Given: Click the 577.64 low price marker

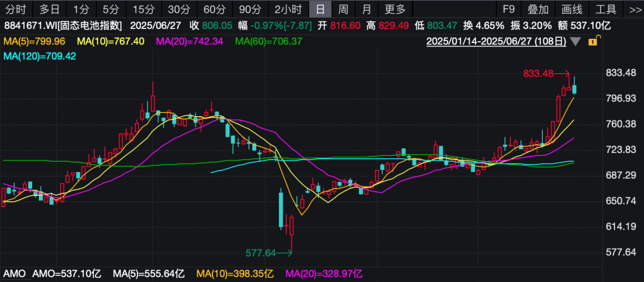Looking at the screenshot, I should (260, 253).
